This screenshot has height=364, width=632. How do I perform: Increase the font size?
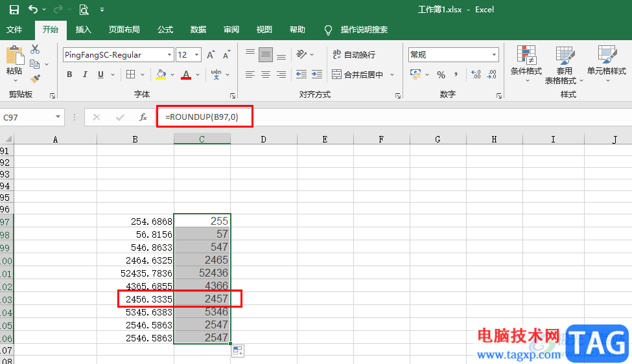211,55
